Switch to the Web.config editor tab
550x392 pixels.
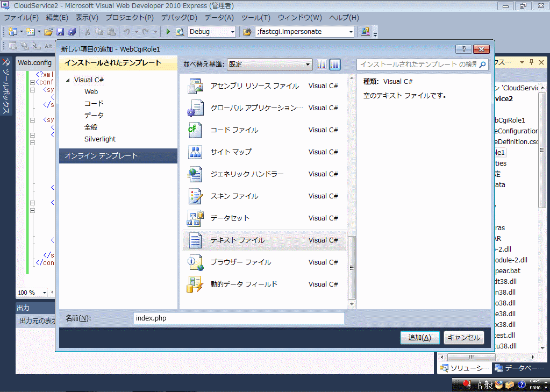(35, 63)
